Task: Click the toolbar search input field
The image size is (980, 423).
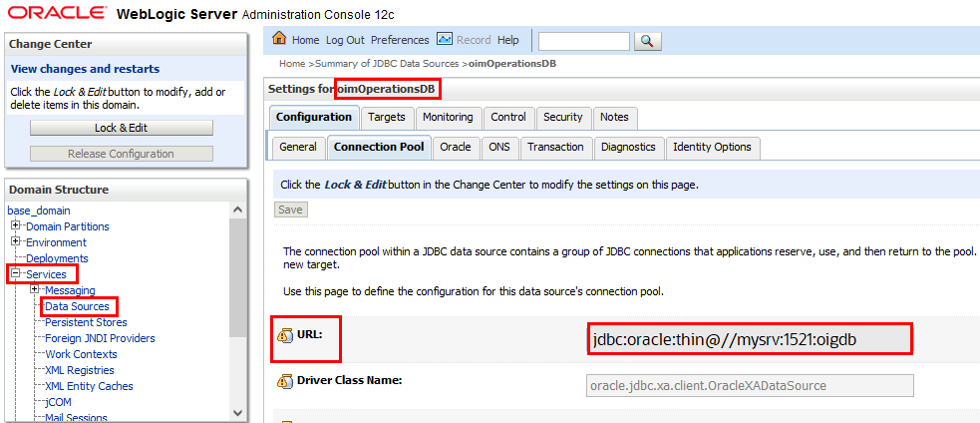Action: pos(584,41)
